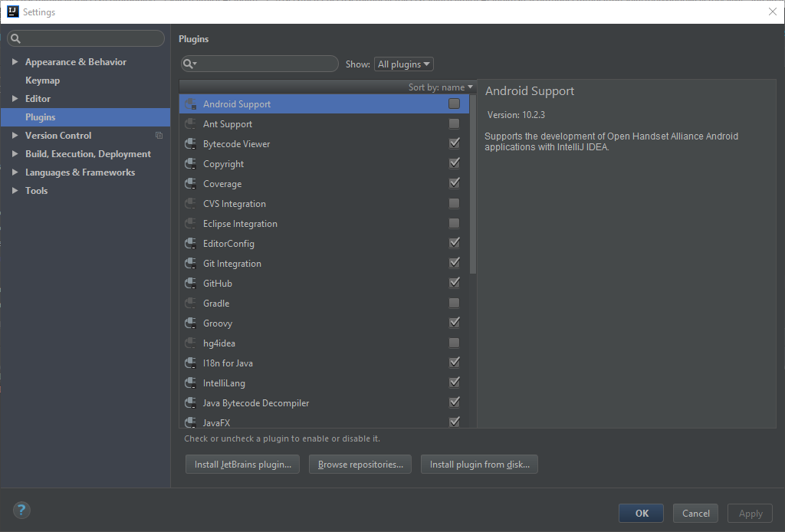The image size is (785, 532).
Task: Select Keymap in settings tree
Action: coord(43,80)
